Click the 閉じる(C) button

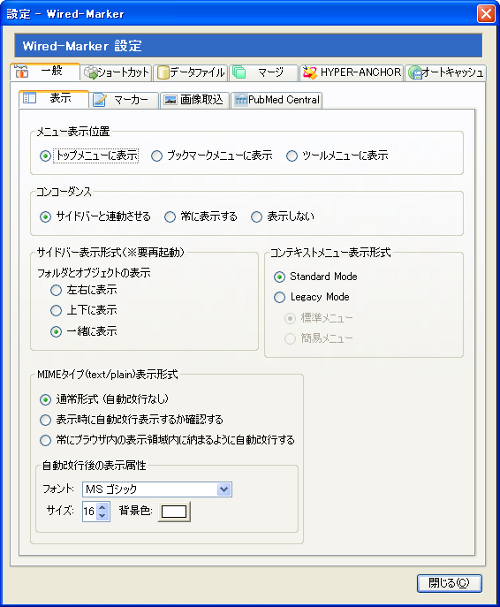449,583
